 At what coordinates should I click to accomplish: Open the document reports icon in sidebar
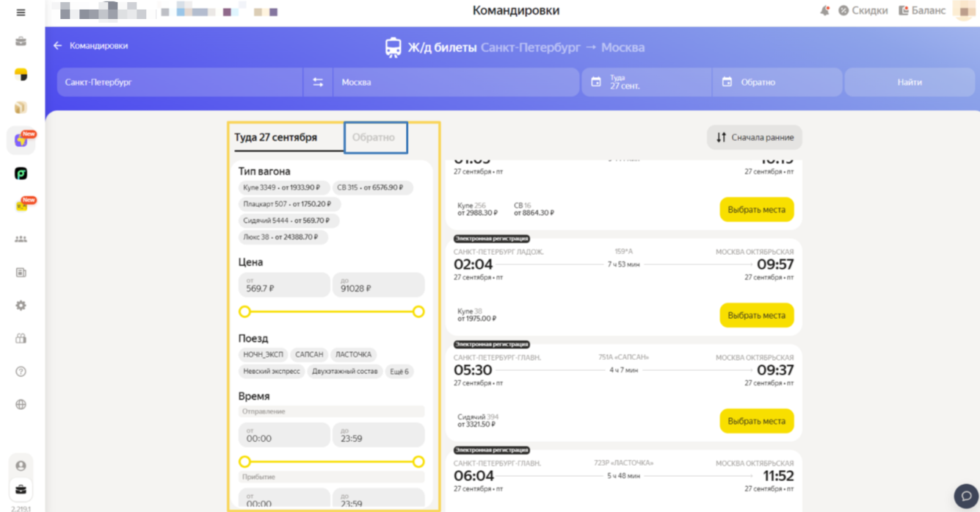tap(21, 273)
